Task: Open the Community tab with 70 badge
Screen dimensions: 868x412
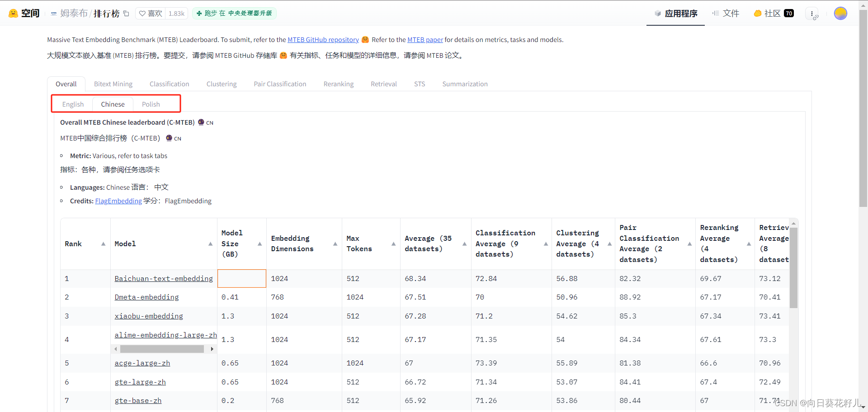Action: (x=774, y=14)
